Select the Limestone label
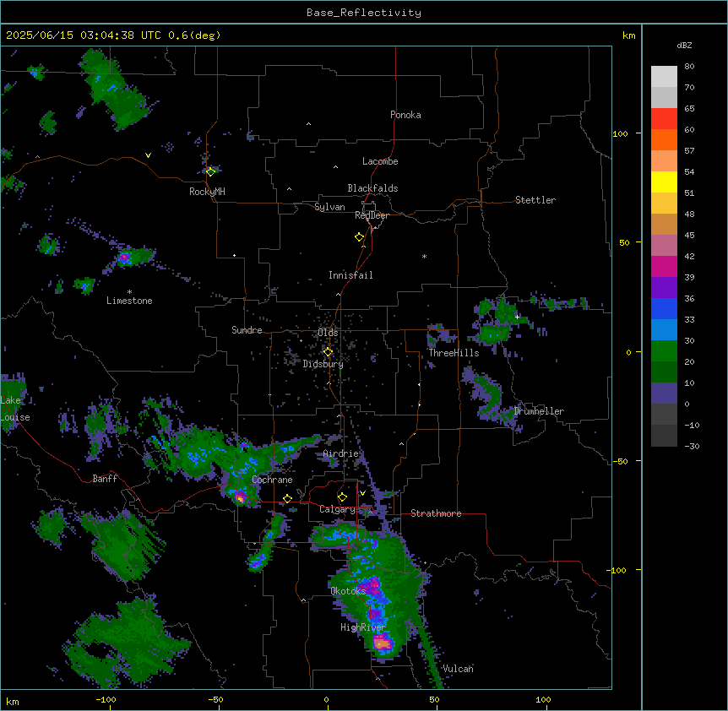Image resolution: width=728 pixels, height=711 pixels. (x=129, y=301)
